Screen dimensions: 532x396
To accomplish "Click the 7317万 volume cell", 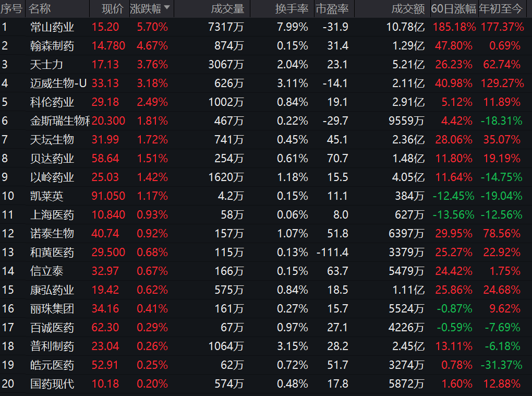I will tap(226, 27).
